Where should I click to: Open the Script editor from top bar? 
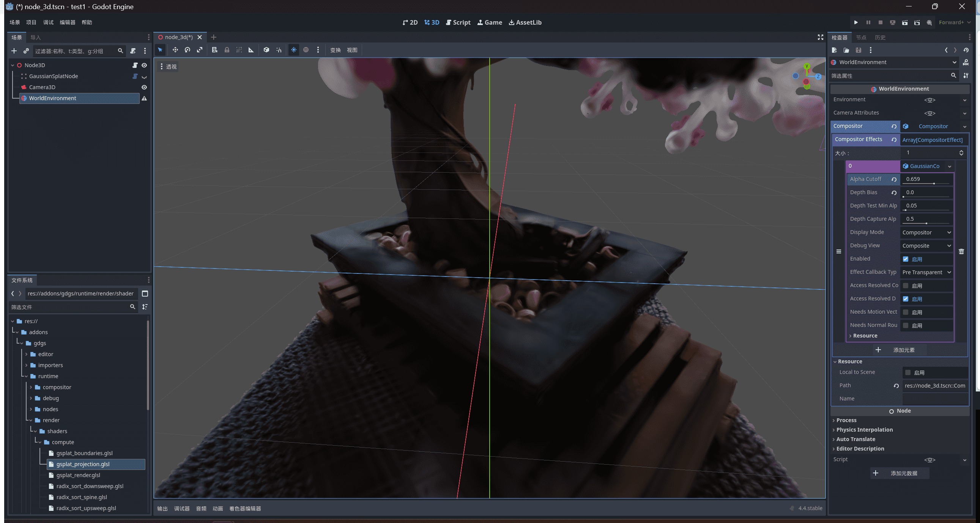click(458, 22)
